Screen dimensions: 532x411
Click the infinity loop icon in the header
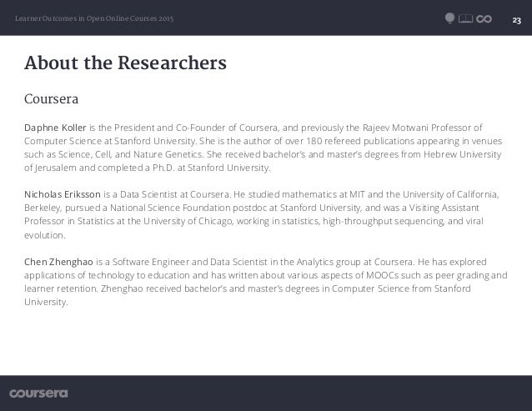click(x=484, y=19)
